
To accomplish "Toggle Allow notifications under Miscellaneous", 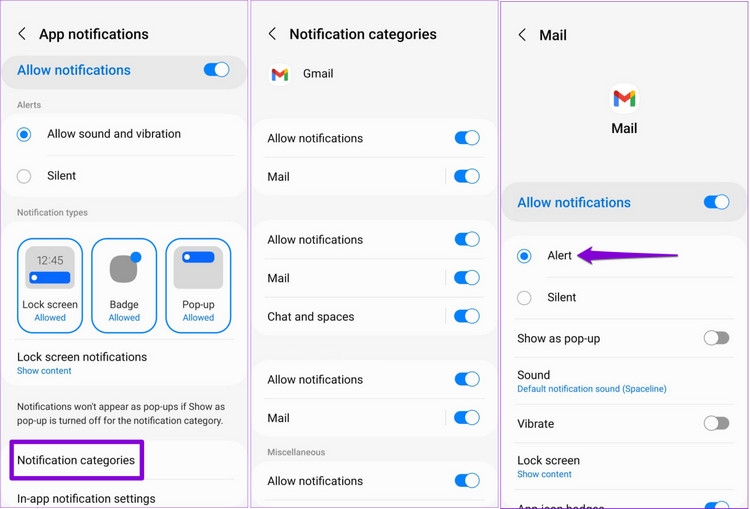I will 467,480.
